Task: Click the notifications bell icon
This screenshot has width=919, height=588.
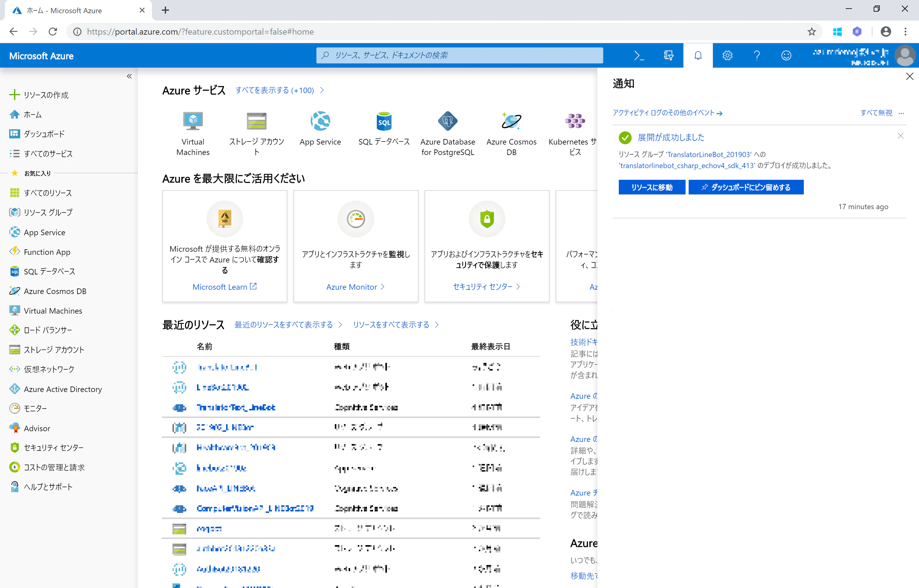Action: click(698, 56)
